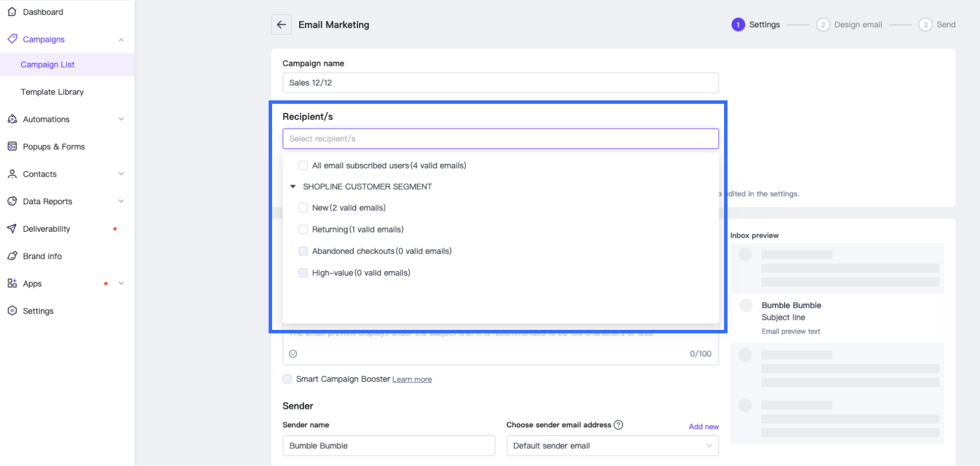Click the Data Reports pie chart icon
This screenshot has width=980, height=466.
[12, 201]
